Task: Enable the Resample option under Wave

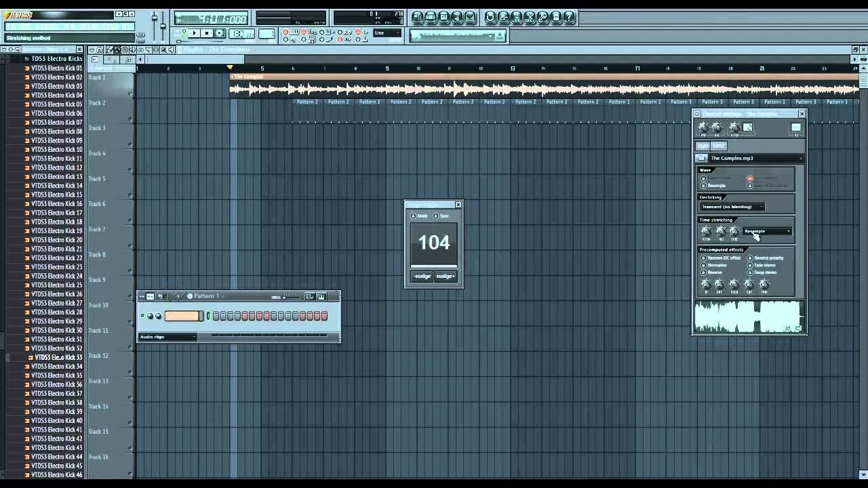Action: (713, 186)
